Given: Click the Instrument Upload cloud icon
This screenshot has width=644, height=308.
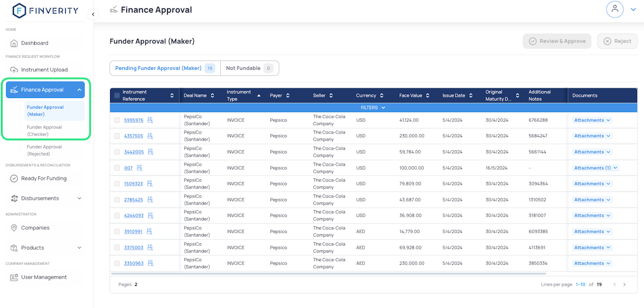Looking at the screenshot, I should coord(14,70).
